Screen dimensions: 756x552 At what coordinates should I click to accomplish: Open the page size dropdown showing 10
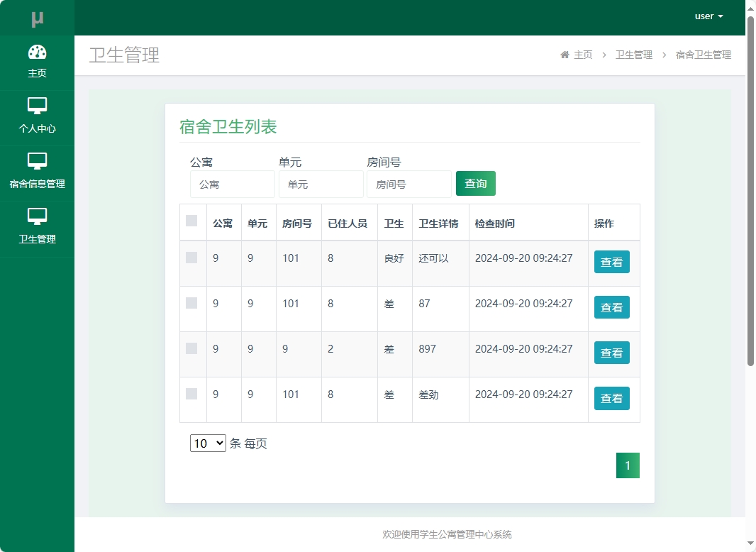[207, 443]
